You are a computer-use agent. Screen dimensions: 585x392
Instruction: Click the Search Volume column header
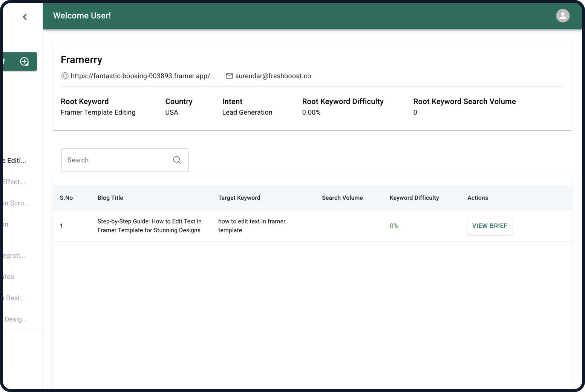click(342, 198)
